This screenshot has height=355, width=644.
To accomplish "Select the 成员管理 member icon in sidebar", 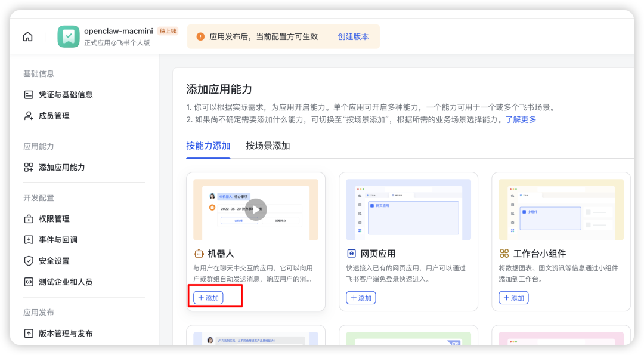I will [27, 116].
